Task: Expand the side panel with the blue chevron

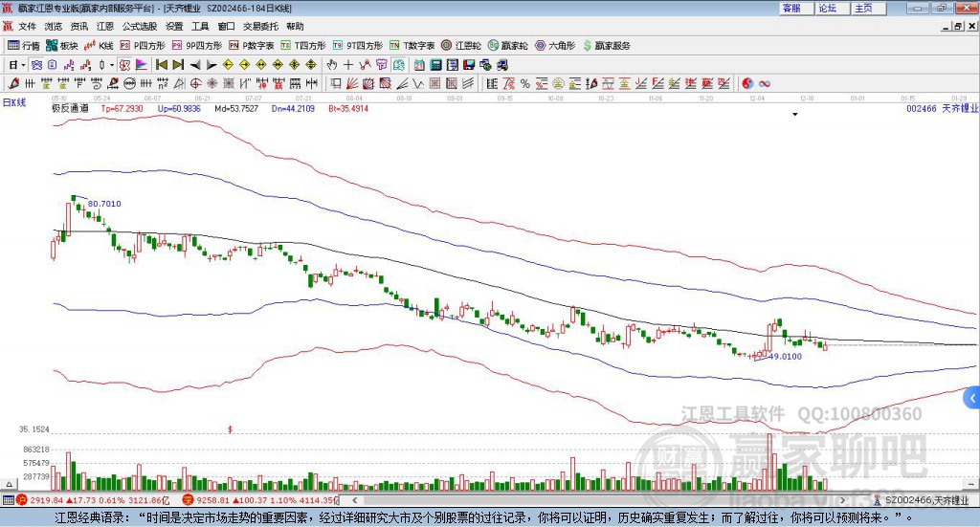Action: point(972,398)
